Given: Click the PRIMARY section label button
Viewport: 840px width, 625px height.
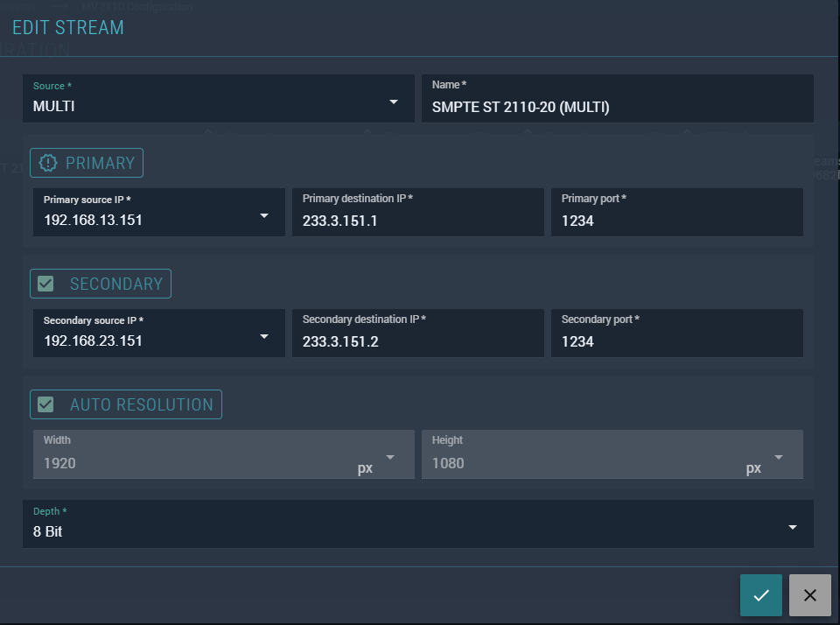Looking at the screenshot, I should [x=100, y=163].
